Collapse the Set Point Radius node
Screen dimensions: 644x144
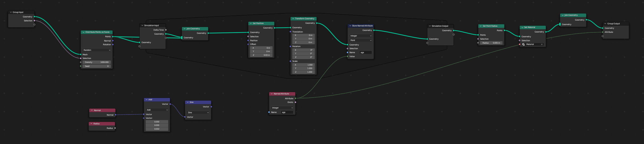(x=481, y=26)
